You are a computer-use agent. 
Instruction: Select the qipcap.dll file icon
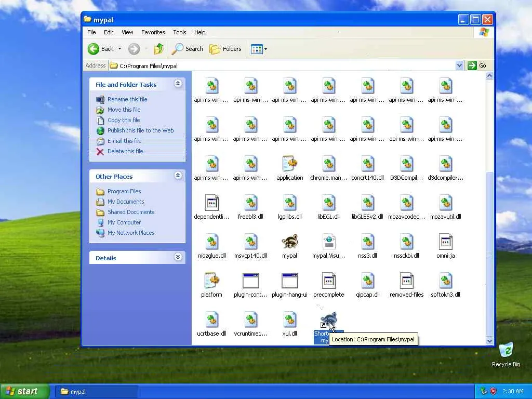367,281
